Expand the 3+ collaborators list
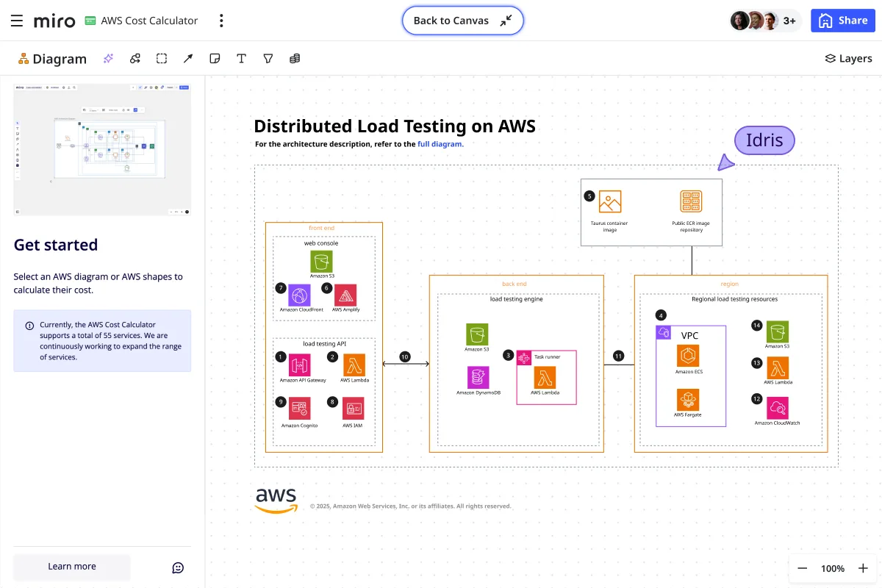 [789, 21]
